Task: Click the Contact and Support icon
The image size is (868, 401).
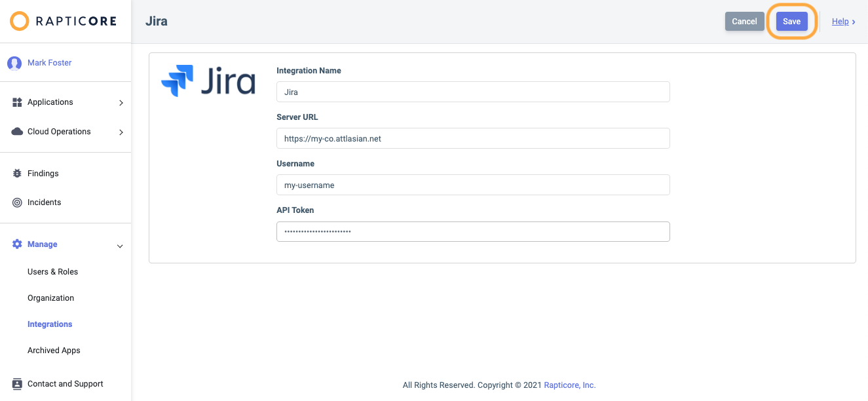Action: [x=17, y=384]
